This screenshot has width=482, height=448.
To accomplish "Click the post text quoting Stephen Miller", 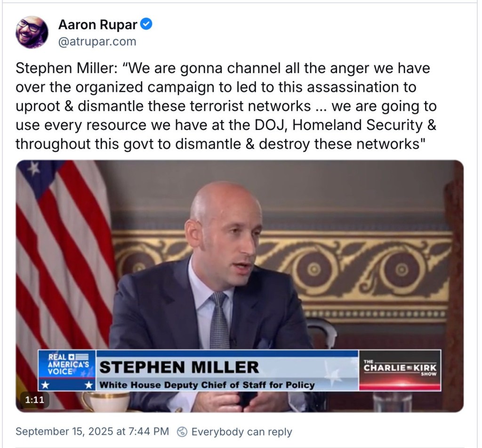I will [x=226, y=106].
